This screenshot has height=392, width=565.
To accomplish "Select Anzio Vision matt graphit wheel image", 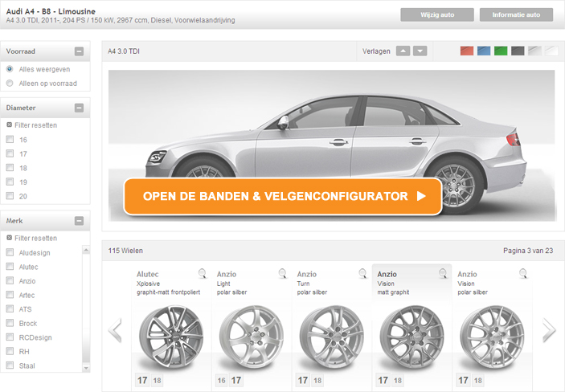I will coord(411,337).
